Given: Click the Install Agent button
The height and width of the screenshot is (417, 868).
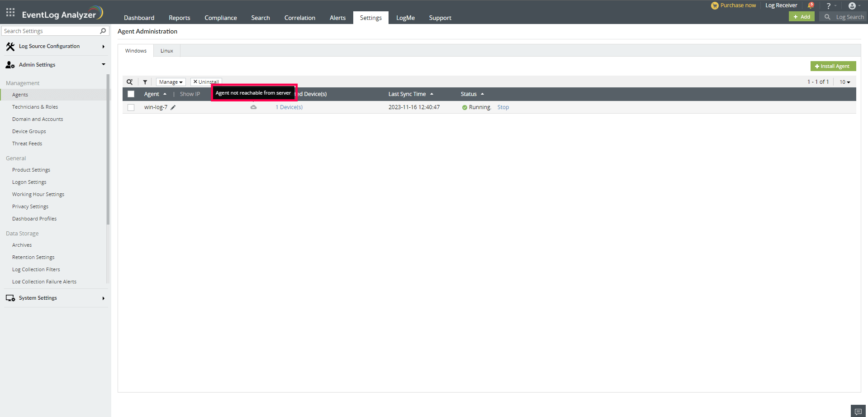Looking at the screenshot, I should click(x=833, y=66).
